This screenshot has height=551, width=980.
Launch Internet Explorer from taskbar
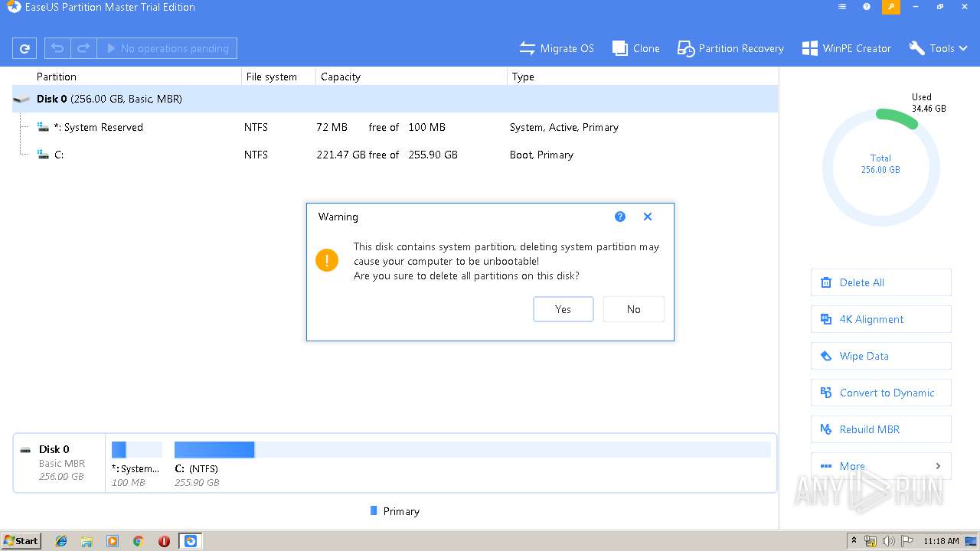(61, 541)
